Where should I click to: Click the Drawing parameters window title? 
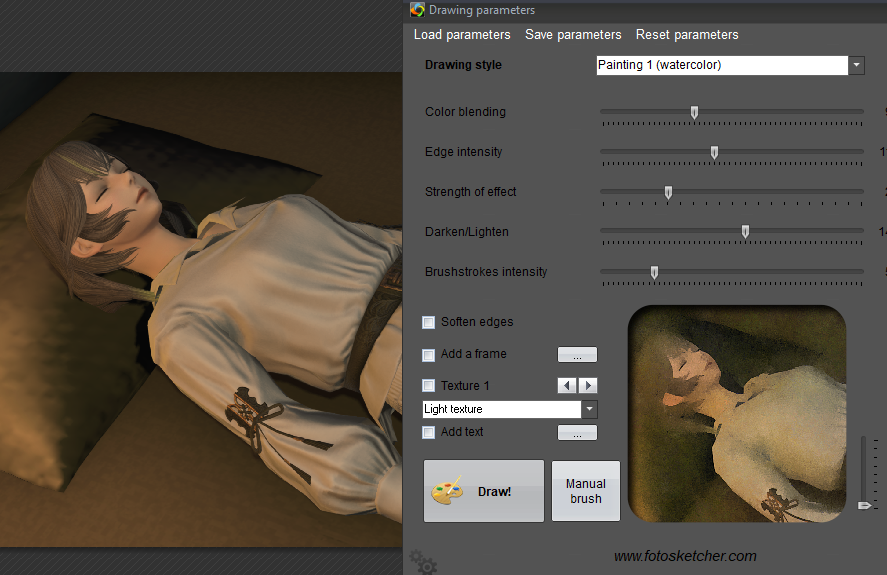click(x=481, y=10)
